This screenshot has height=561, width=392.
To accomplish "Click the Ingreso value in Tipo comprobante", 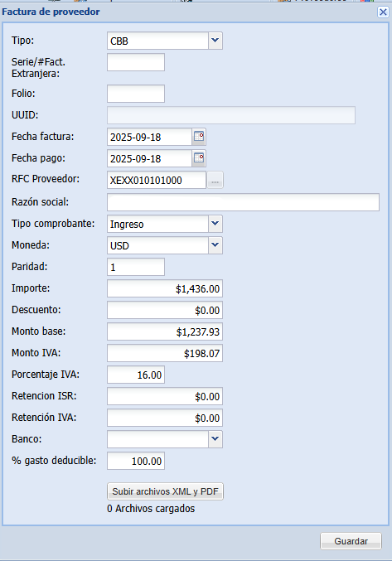I will pos(157,224).
